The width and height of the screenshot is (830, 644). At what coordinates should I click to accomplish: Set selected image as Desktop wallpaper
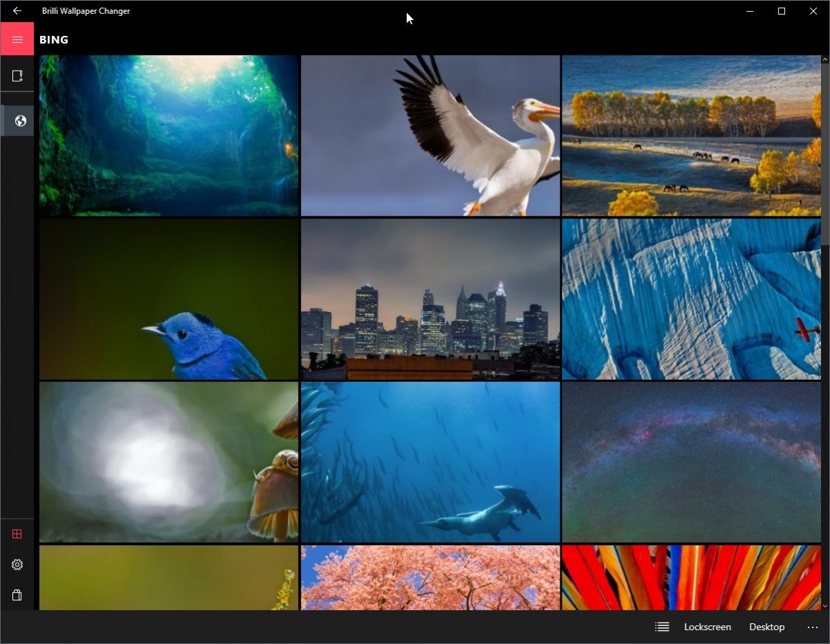coord(766,627)
